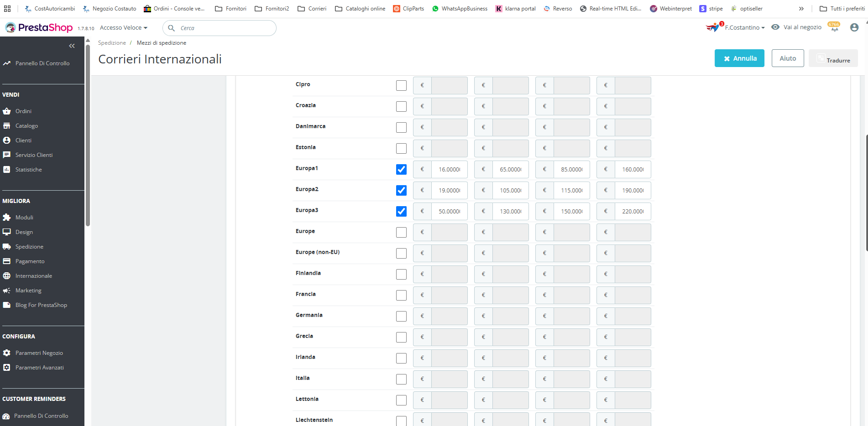Open the Marketing megaphone icon
This screenshot has width=868, height=426.
6,291
